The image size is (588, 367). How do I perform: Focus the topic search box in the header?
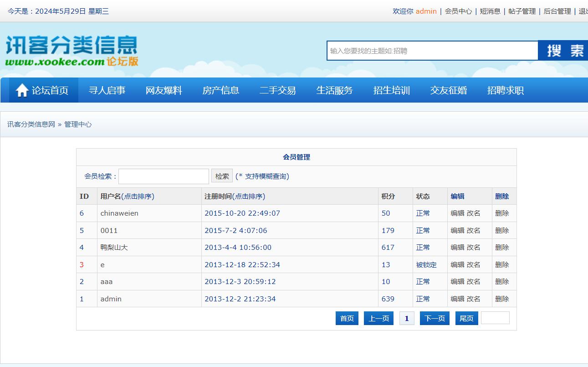(x=432, y=51)
